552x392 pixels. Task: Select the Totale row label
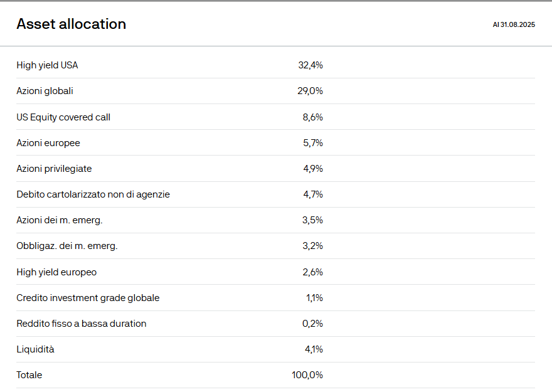(29, 375)
